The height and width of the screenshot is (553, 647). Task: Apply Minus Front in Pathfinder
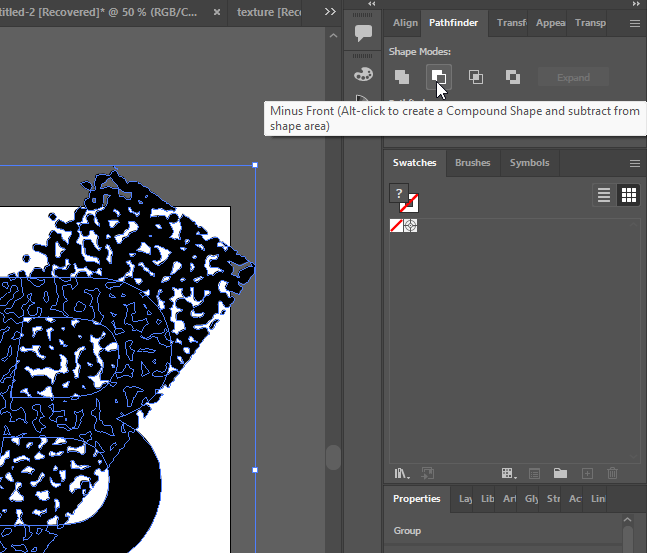tap(439, 77)
